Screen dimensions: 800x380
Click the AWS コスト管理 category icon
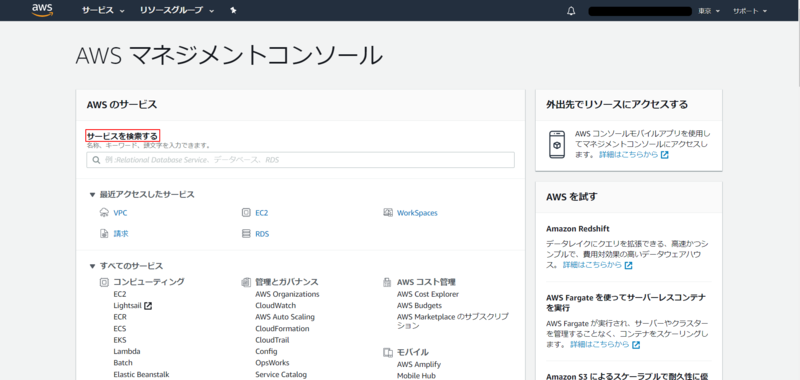point(388,282)
